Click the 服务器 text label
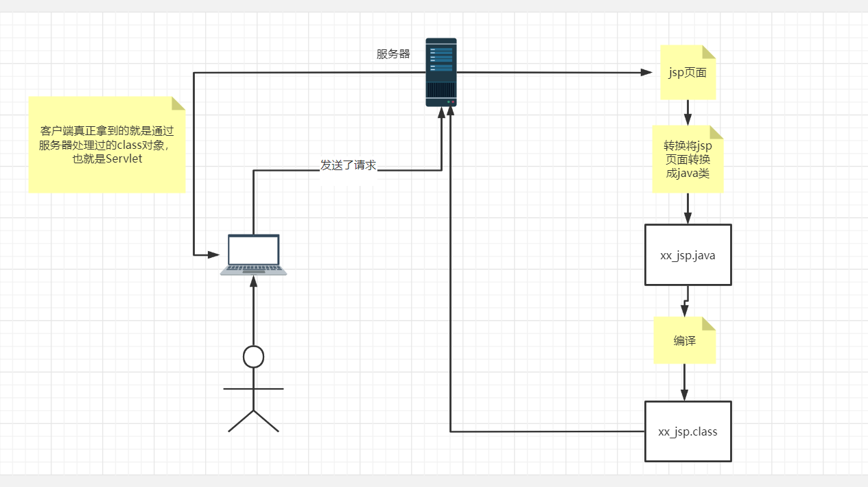The width and height of the screenshot is (868, 487). [x=393, y=54]
